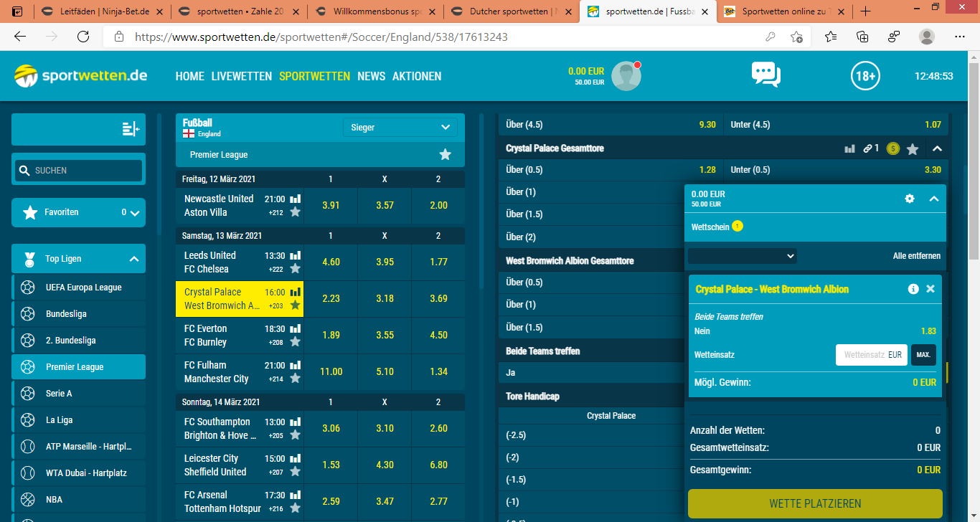Click WETTE PLATZIEREN button
Image resolution: width=980 pixels, height=522 pixels.
coord(815,503)
